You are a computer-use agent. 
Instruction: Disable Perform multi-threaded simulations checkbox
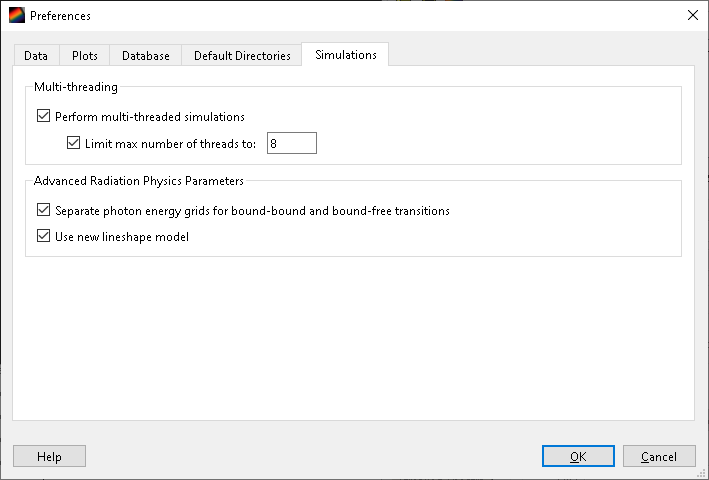click(x=43, y=116)
